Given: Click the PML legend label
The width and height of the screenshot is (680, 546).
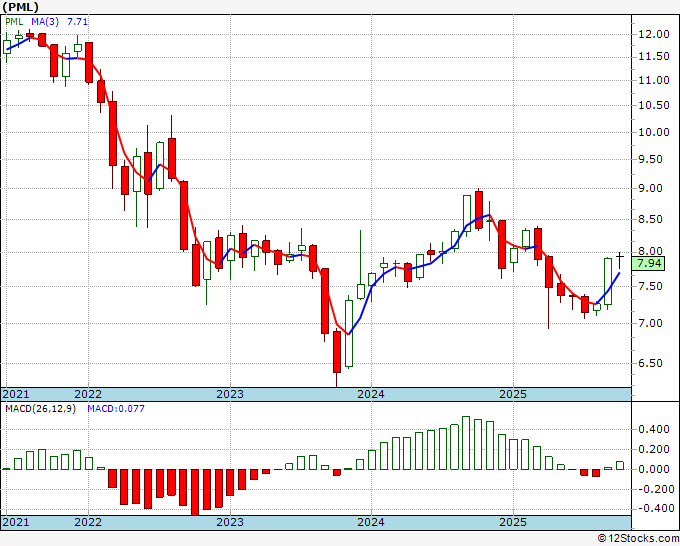Looking at the screenshot, I should (x=14, y=21).
